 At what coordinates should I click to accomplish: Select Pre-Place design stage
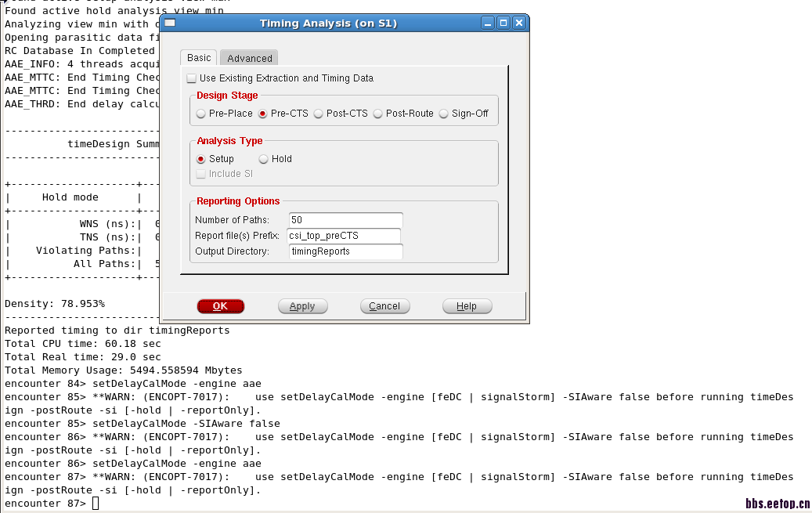point(201,114)
